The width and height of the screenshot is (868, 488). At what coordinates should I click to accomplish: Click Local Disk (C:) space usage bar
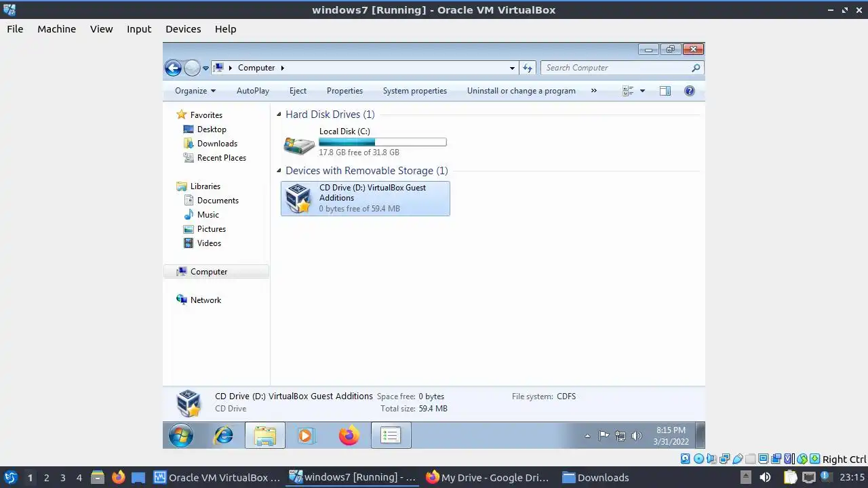coord(382,142)
